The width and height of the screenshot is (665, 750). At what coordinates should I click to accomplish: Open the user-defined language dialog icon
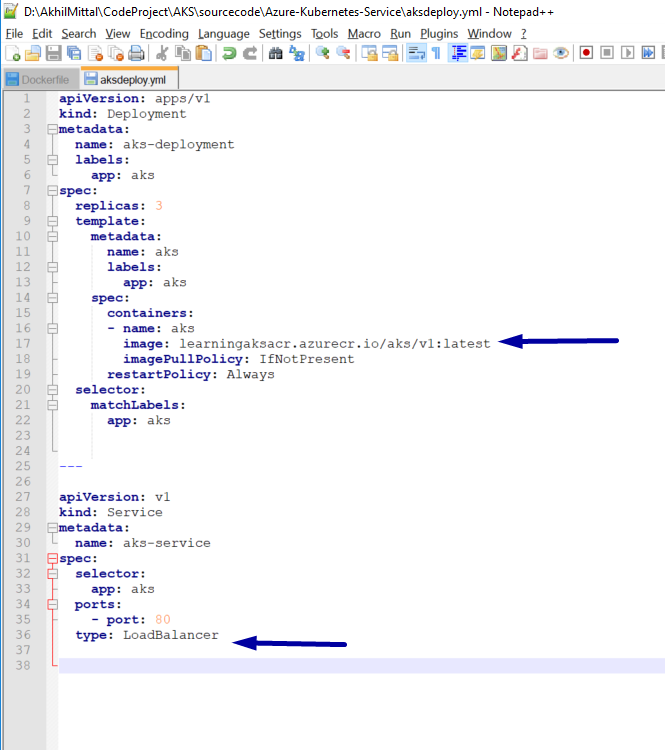pos(477,53)
